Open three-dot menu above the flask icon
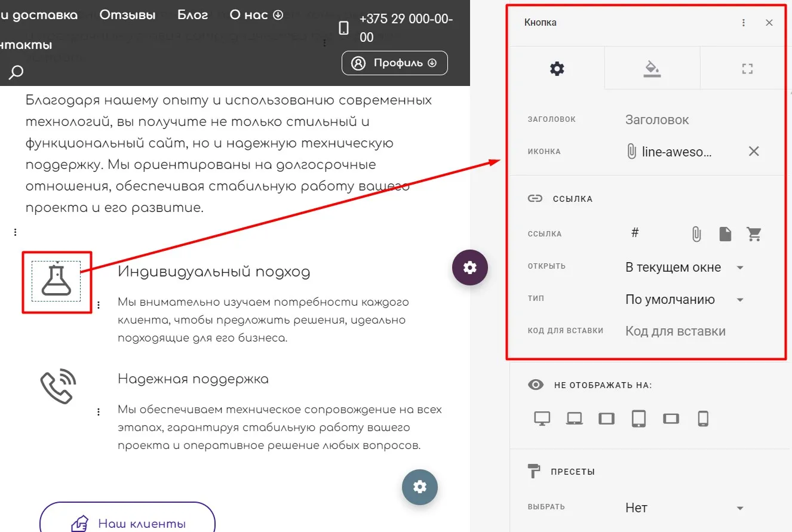Viewport: 792px width, 532px height. [15, 232]
